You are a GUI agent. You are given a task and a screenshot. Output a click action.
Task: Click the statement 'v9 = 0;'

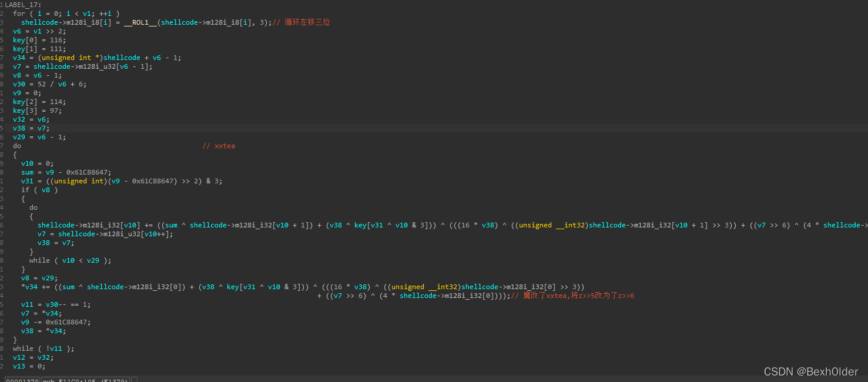coord(27,93)
